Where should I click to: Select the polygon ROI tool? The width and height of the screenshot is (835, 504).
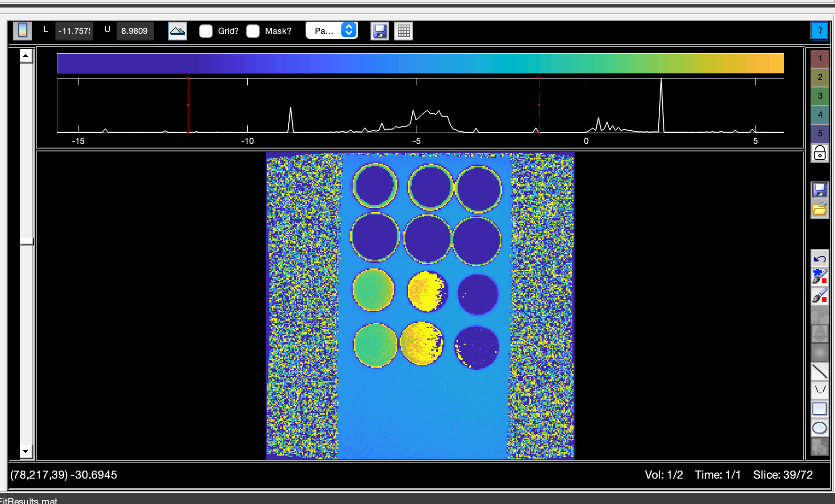click(820, 389)
